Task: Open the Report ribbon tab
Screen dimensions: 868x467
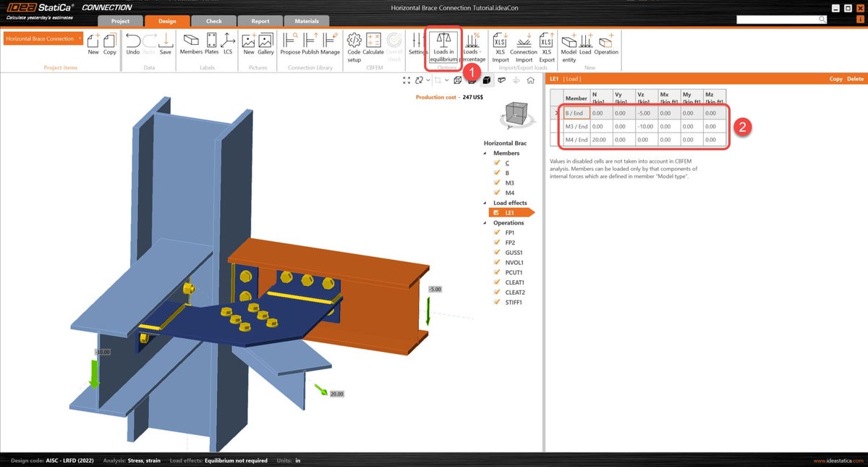Action: tap(260, 21)
